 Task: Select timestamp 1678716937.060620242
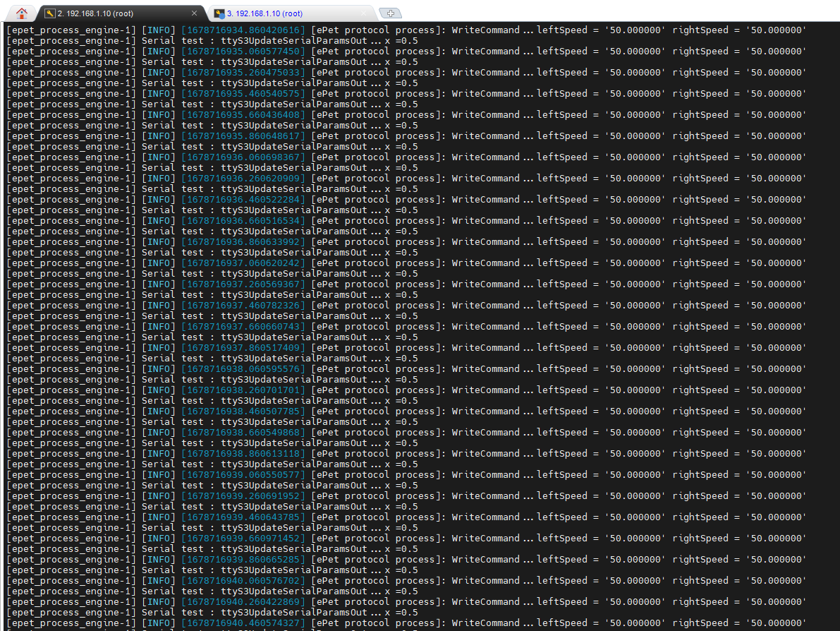tap(243, 263)
